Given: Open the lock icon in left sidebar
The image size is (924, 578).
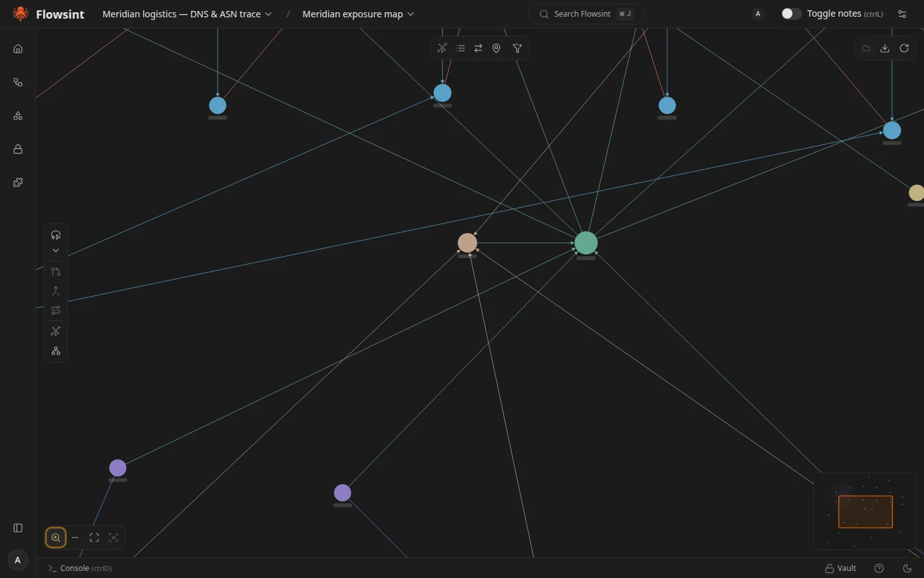Looking at the screenshot, I should click(18, 149).
